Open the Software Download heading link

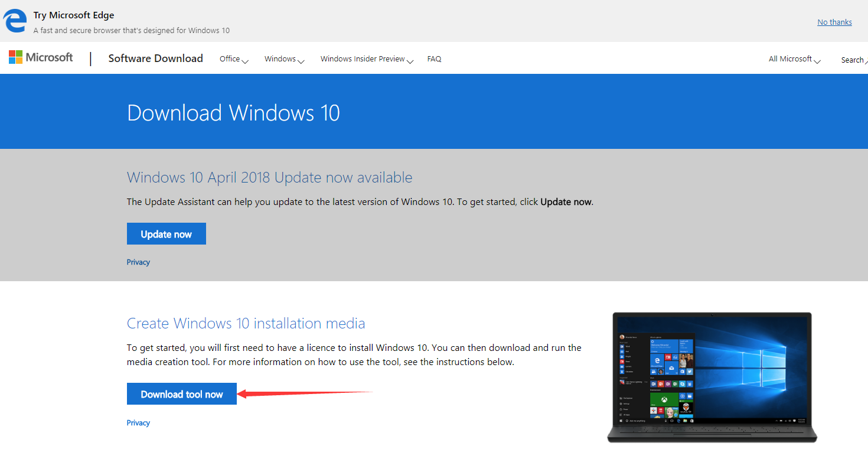pyautogui.click(x=155, y=58)
